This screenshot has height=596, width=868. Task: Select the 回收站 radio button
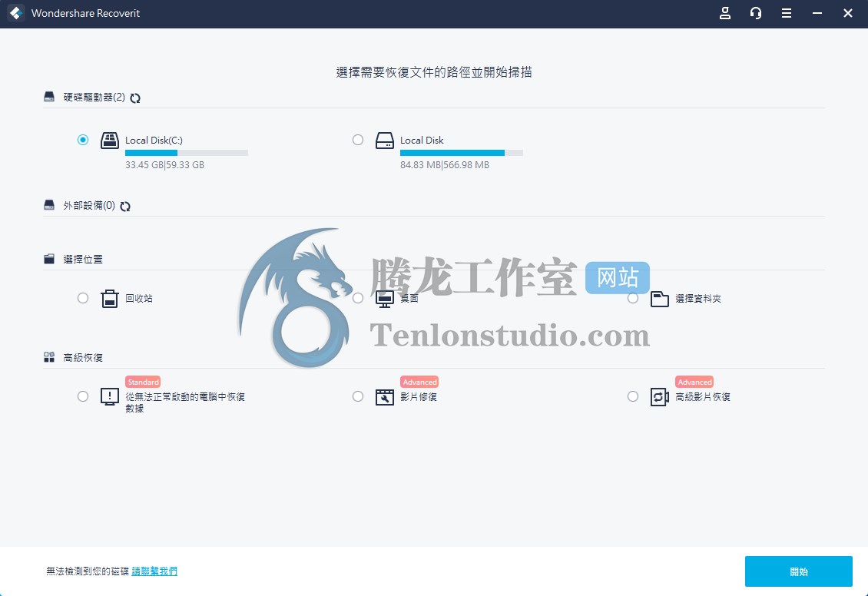pos(83,298)
